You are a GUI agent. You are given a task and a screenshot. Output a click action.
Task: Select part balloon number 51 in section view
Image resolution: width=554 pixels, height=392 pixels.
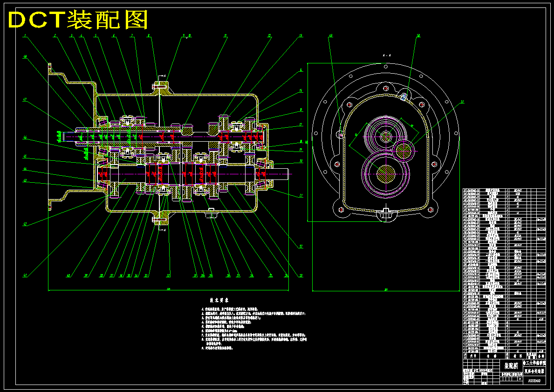pyautogui.click(x=462, y=102)
